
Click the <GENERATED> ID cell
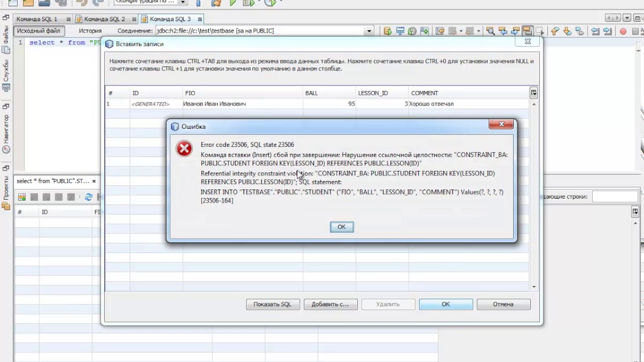click(x=156, y=104)
